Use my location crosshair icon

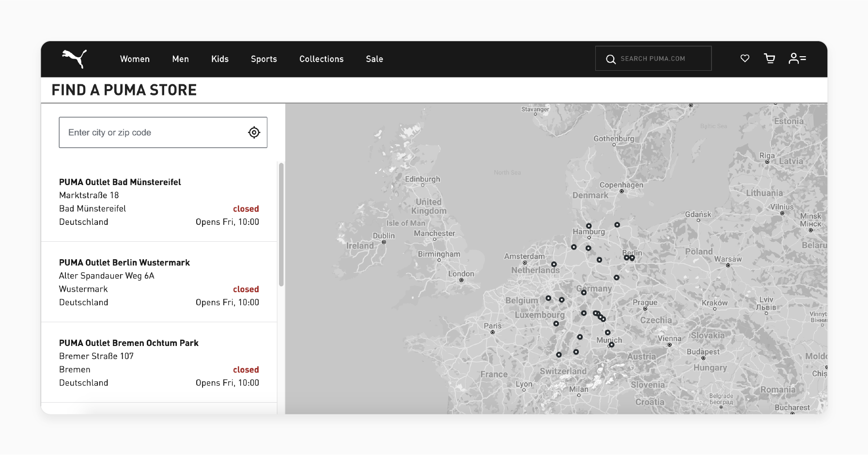click(x=254, y=132)
